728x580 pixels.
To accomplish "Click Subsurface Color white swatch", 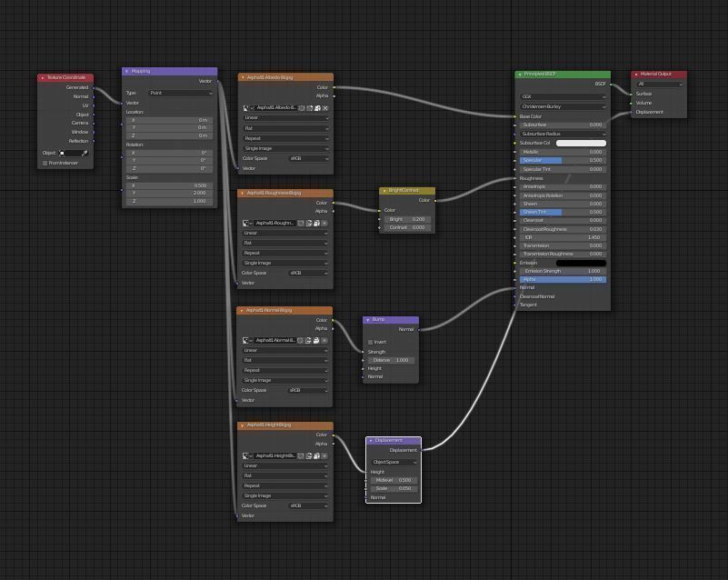I will pos(582,143).
